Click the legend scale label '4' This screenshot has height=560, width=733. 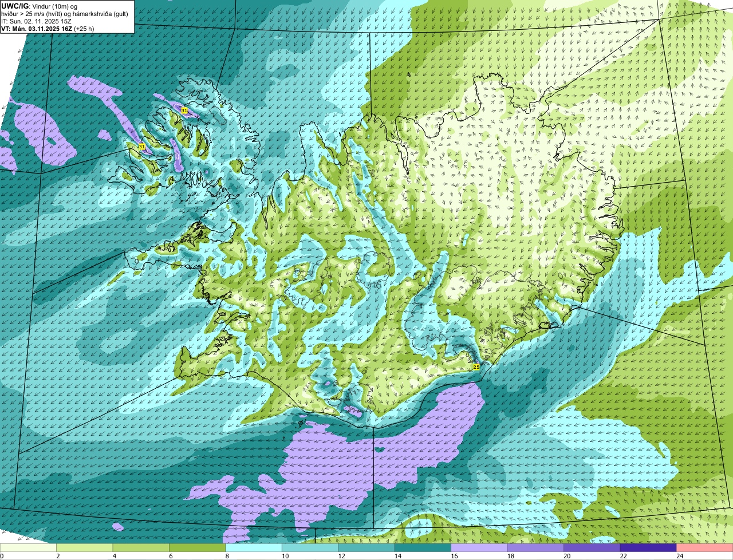point(114,556)
